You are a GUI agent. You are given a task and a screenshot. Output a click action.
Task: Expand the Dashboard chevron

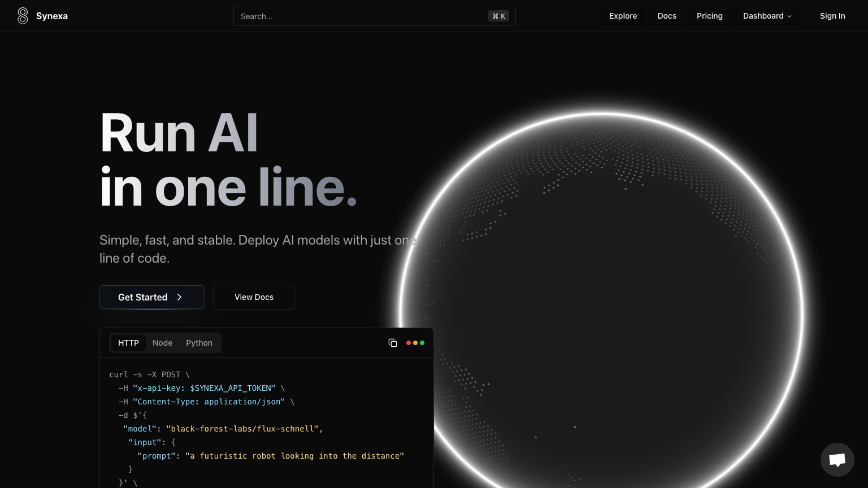tap(789, 16)
